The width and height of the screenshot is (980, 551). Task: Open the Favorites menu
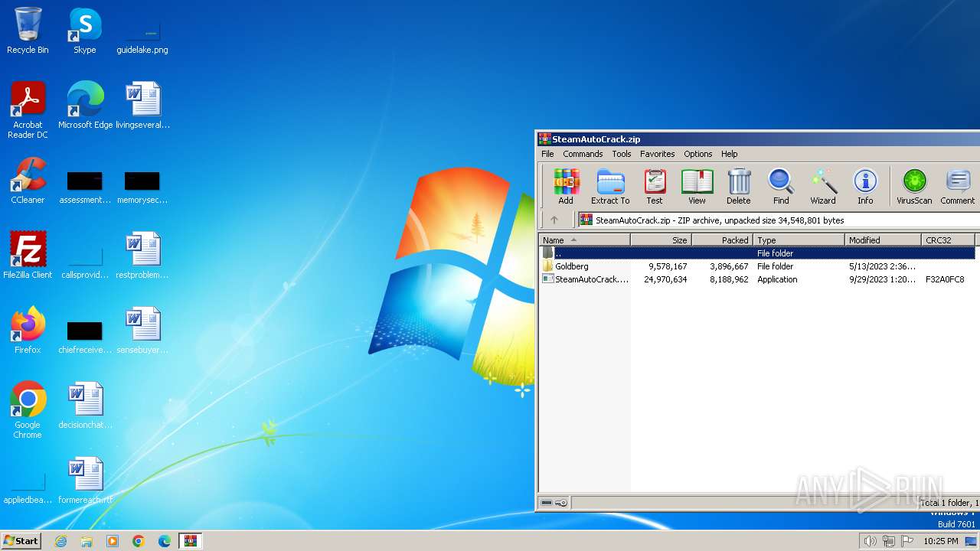click(x=658, y=154)
